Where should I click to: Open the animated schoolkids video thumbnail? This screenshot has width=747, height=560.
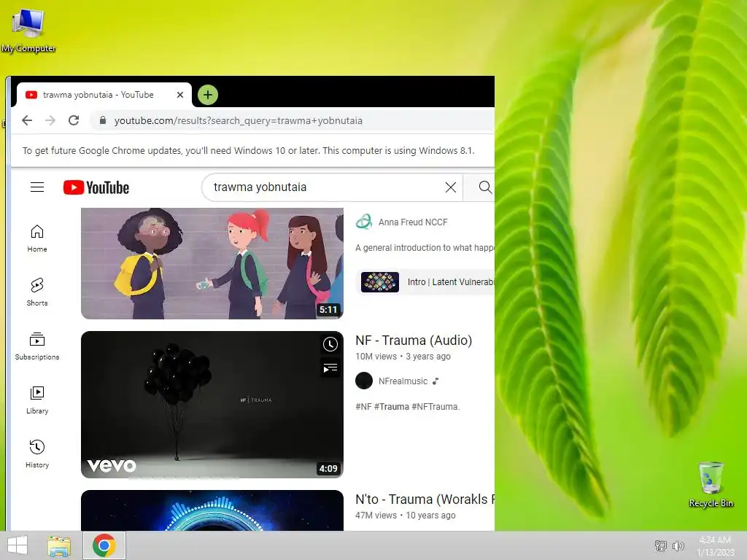(212, 263)
